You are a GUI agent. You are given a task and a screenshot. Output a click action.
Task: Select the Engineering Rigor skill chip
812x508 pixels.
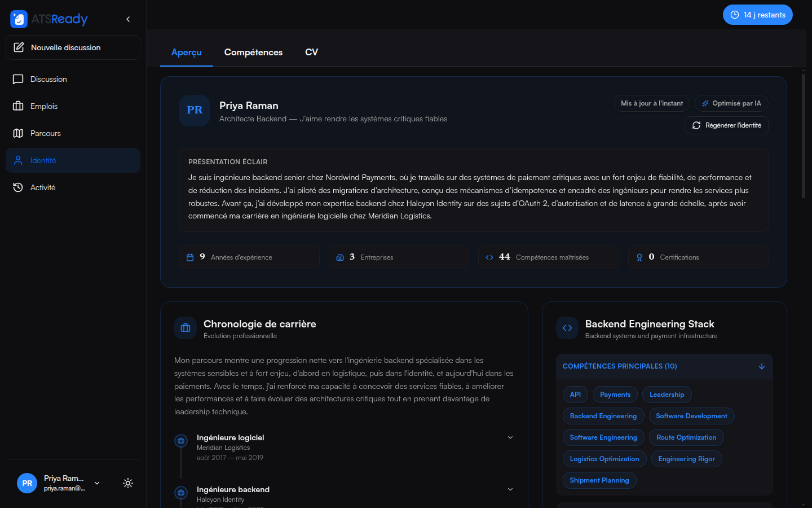(x=687, y=459)
